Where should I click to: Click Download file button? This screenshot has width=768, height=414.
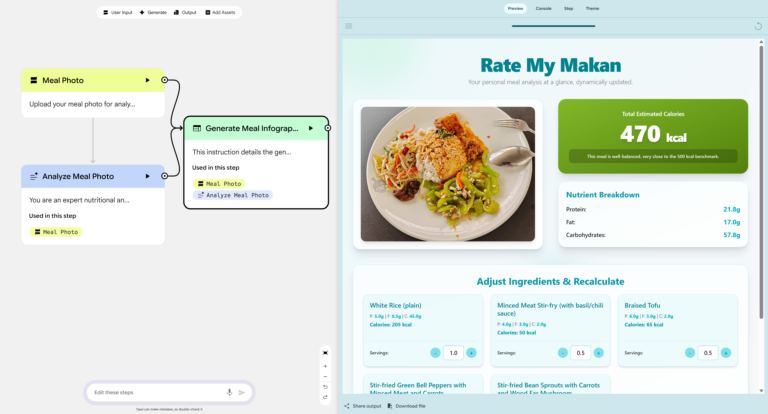click(x=406, y=406)
